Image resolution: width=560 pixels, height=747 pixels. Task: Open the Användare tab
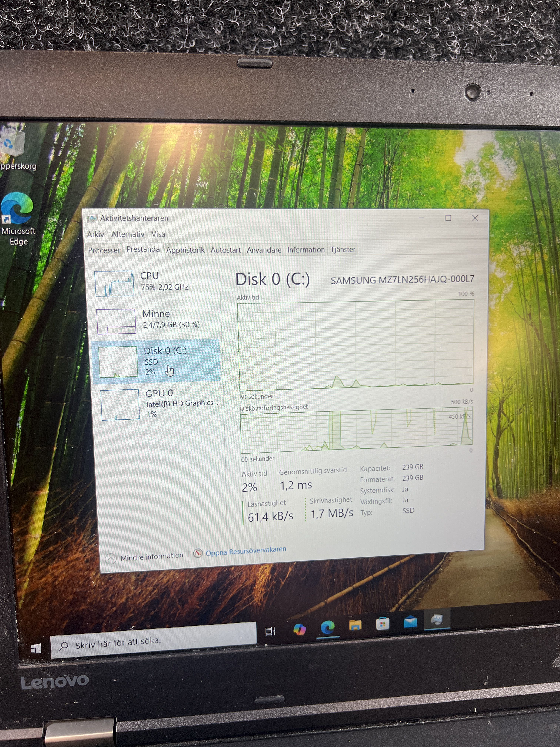264,250
